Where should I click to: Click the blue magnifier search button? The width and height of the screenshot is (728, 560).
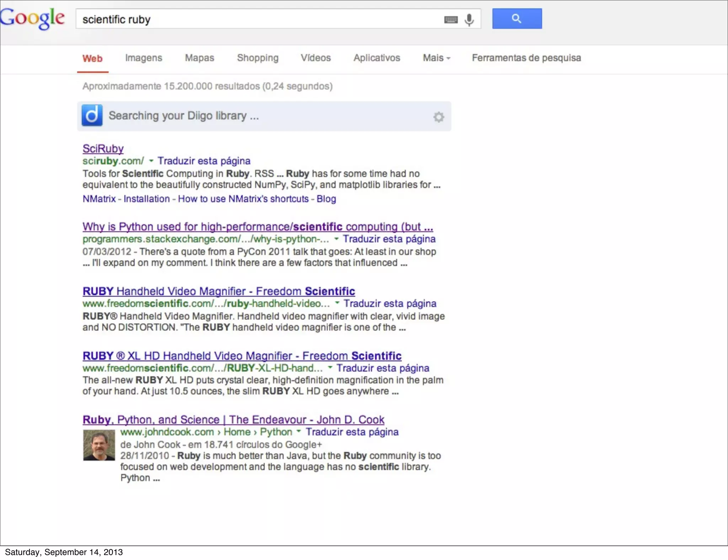(x=516, y=18)
